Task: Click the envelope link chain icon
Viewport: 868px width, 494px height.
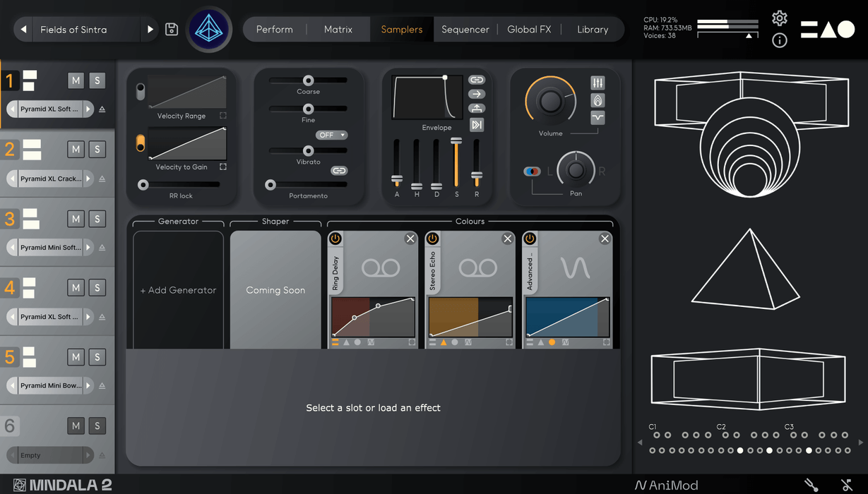Action: coord(477,80)
